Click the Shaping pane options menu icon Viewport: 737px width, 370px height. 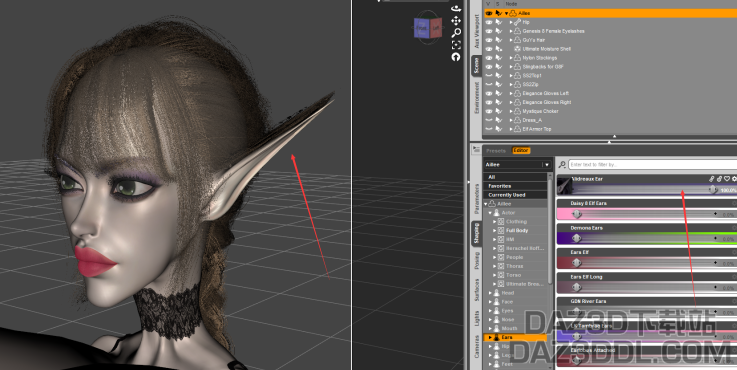pyautogui.click(x=477, y=150)
